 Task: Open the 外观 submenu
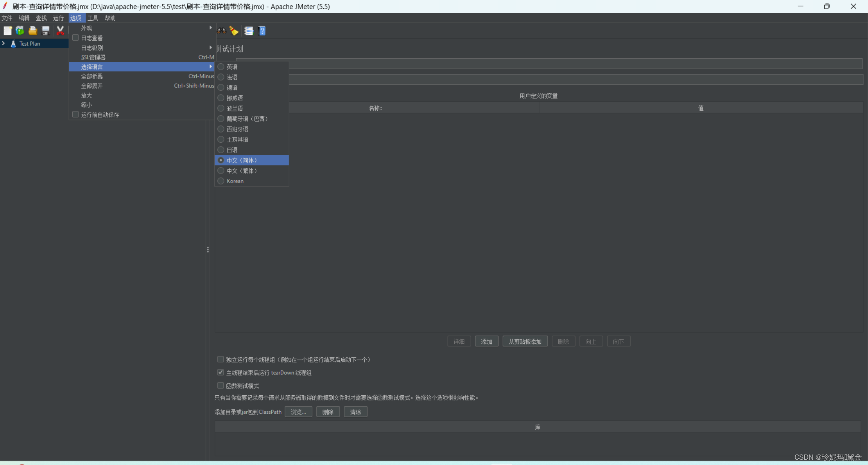pyautogui.click(x=142, y=28)
